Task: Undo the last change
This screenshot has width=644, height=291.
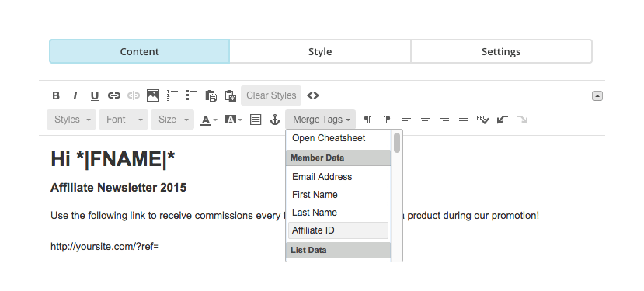Action: coord(503,120)
